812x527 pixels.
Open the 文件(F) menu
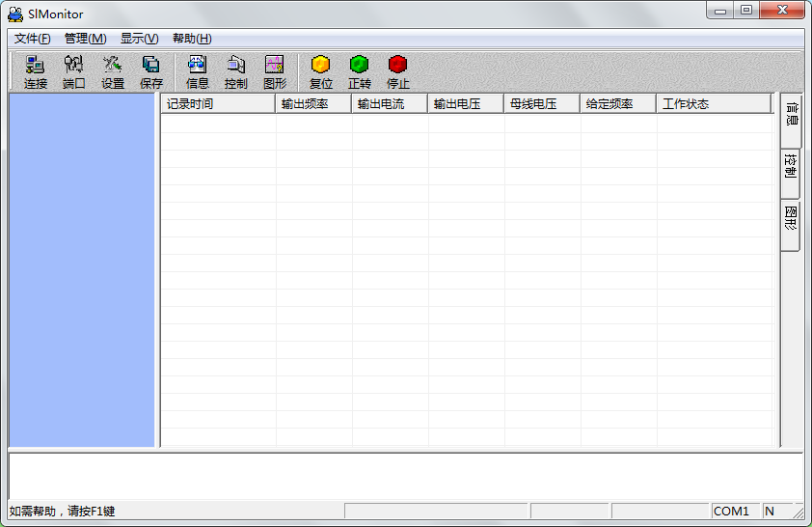click(32, 39)
